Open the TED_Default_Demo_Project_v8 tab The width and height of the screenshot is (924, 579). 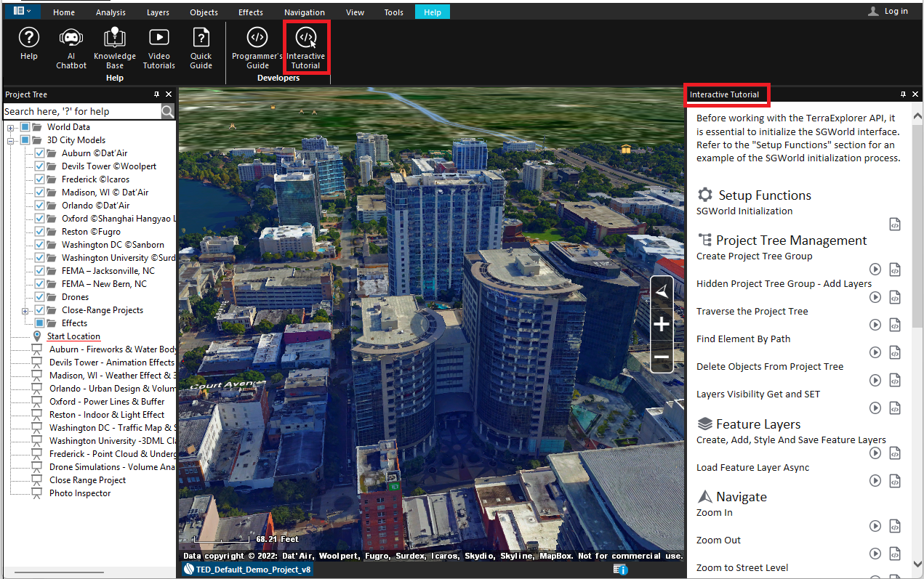(x=246, y=570)
